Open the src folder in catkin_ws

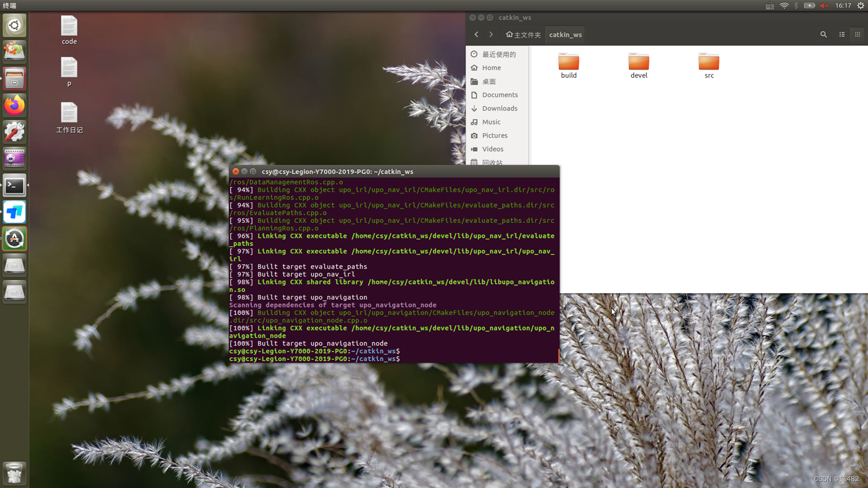coord(709,65)
